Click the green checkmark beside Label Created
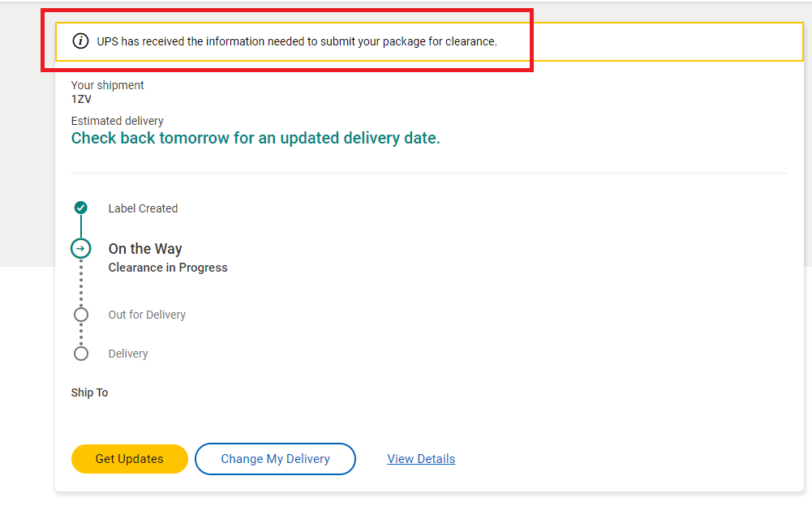Viewport: 812px width, 506px height. pyautogui.click(x=81, y=208)
